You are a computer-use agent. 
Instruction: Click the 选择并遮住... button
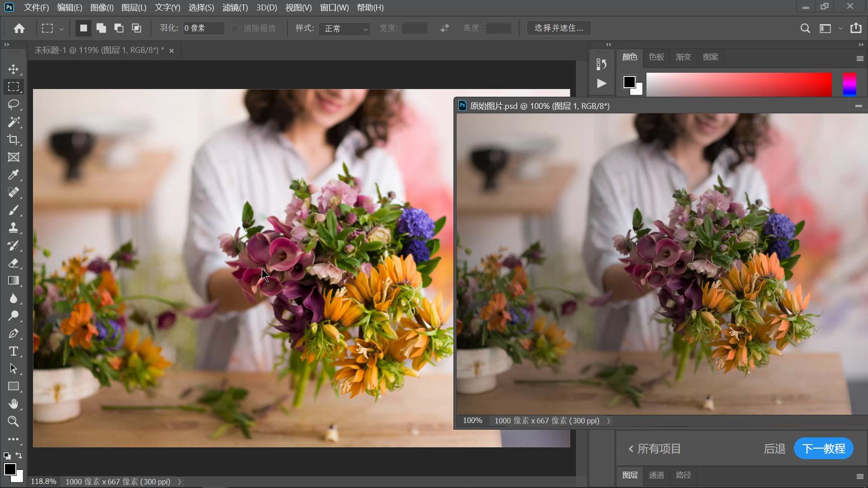559,28
